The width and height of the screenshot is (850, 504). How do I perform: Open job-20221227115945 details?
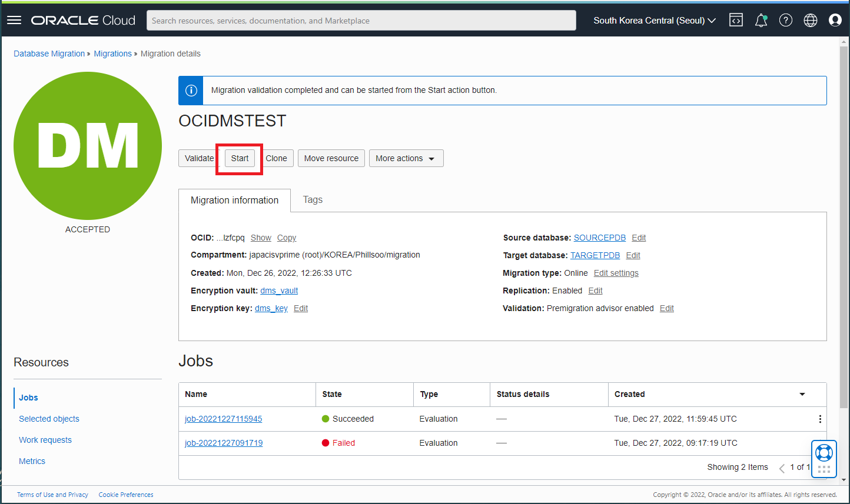coord(223,419)
